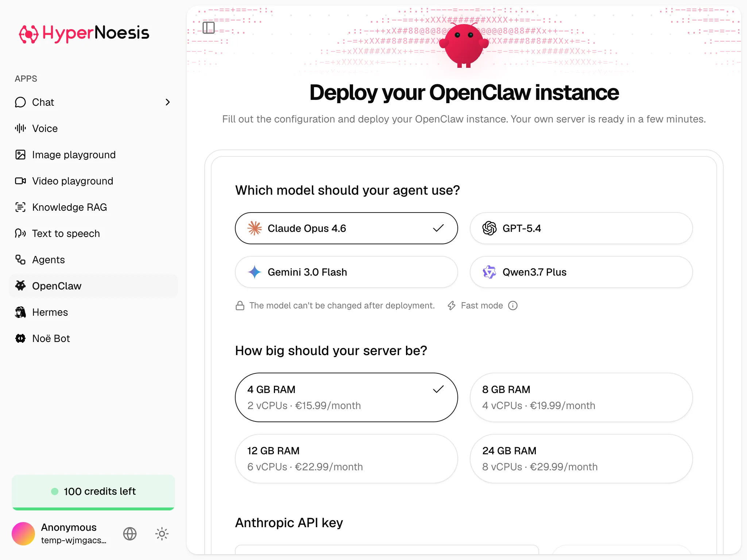The width and height of the screenshot is (747, 560).
Task: Click the Chat speech bubble icon
Action: tap(20, 102)
